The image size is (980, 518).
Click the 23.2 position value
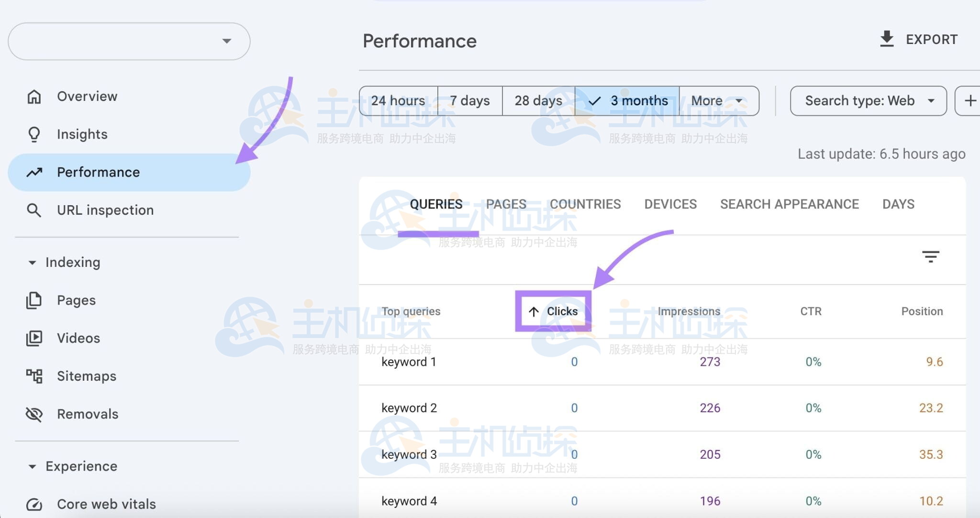[x=931, y=408]
